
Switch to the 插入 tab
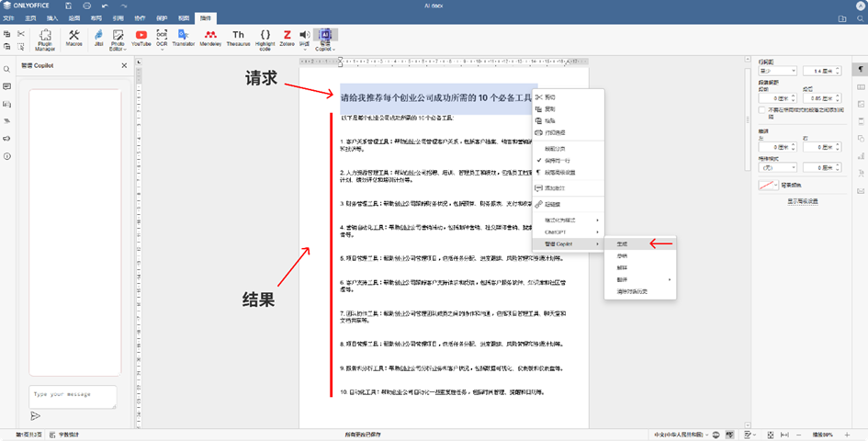[52, 18]
